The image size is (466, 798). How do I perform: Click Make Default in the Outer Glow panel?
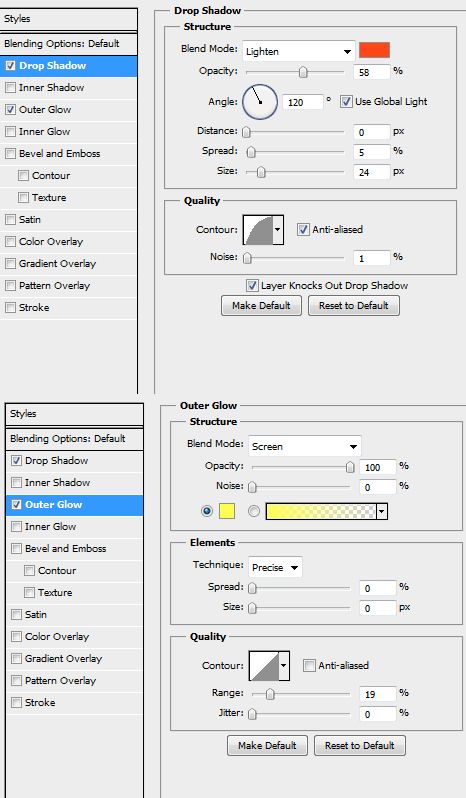pyautogui.click(x=267, y=746)
